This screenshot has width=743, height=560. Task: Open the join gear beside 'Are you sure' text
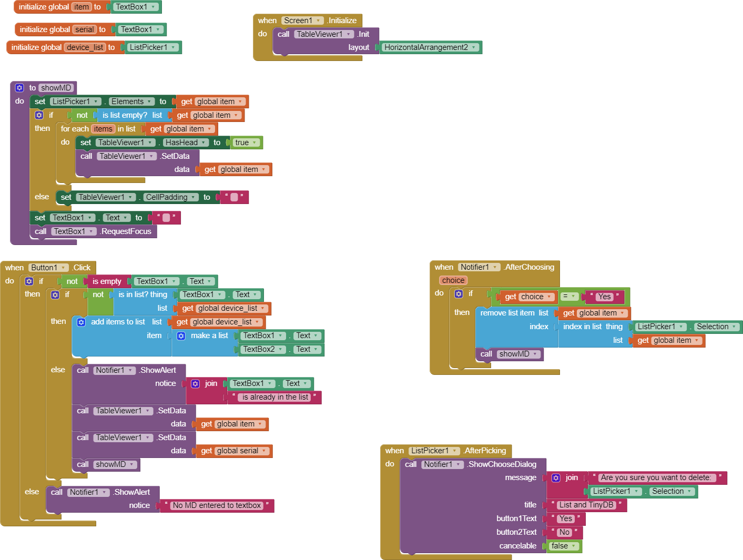[556, 477]
